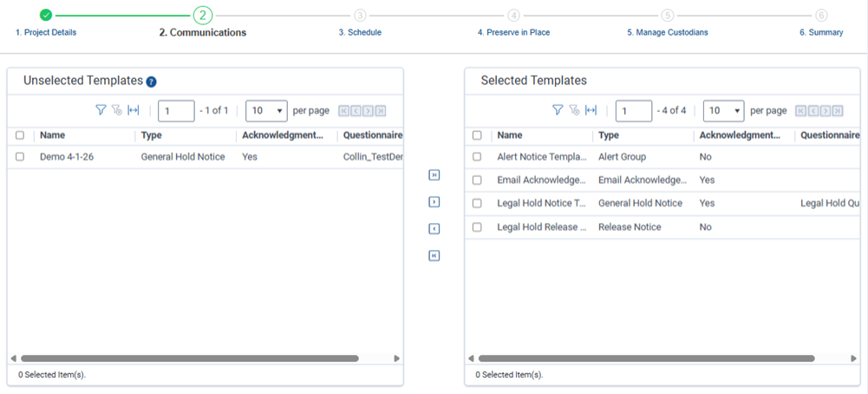Go to 4. Preserve in Place step

click(x=513, y=33)
